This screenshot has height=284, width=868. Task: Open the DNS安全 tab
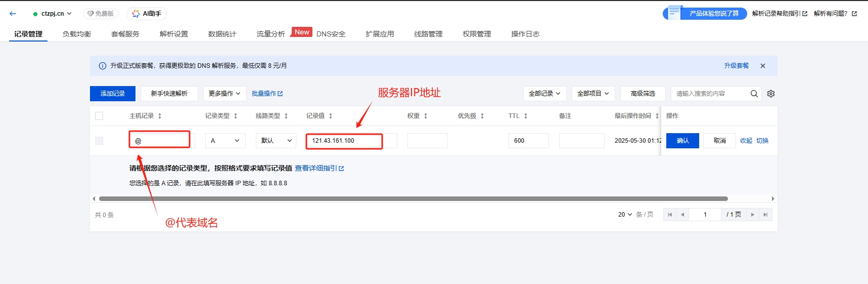[331, 34]
